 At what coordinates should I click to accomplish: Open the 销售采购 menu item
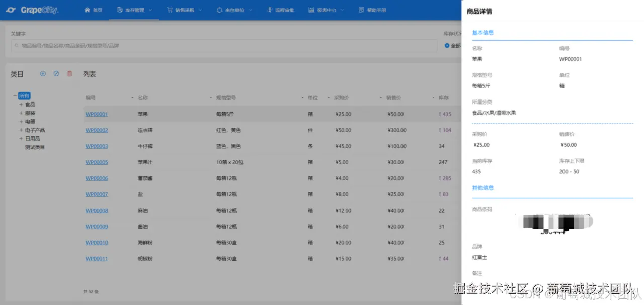[184, 10]
